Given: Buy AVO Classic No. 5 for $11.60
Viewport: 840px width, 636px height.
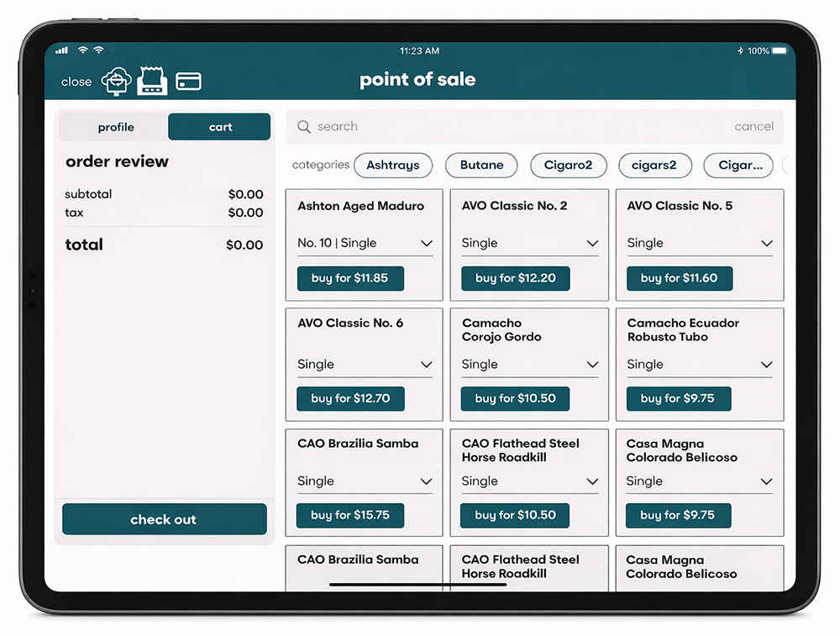Looking at the screenshot, I should point(680,279).
